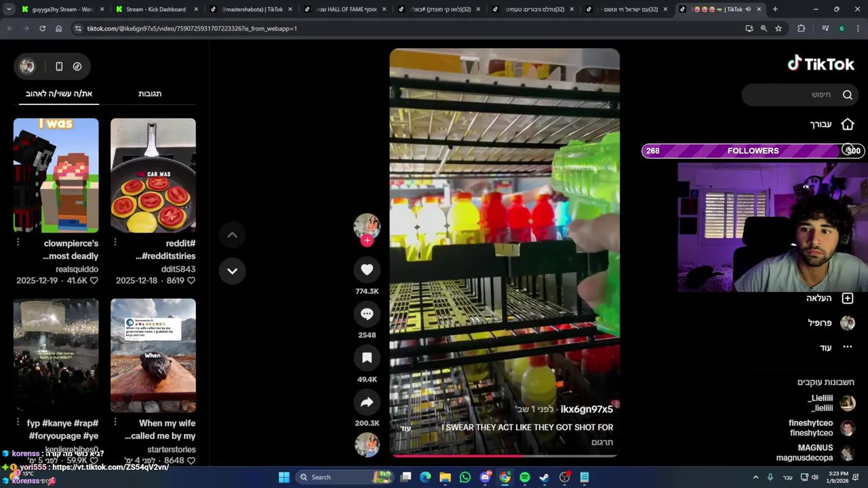This screenshot has width=868, height=488.
Task: Open the tab search dropdown arrow
Action: point(9,9)
